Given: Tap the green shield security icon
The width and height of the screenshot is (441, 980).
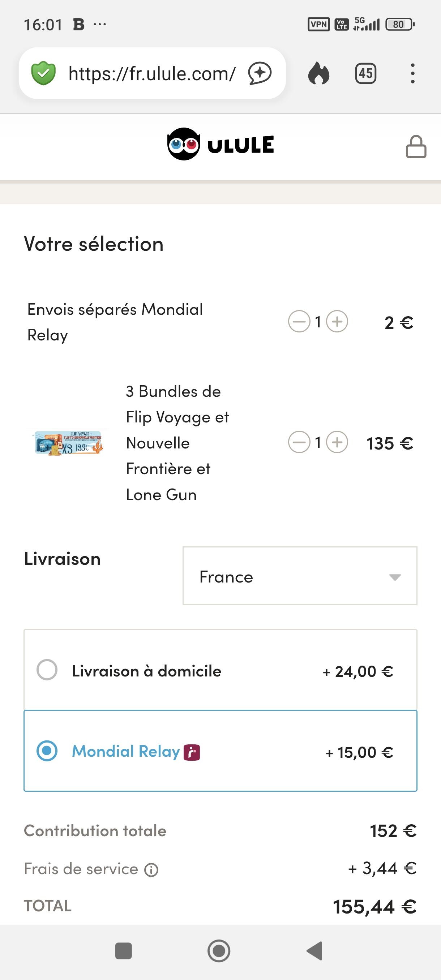Looking at the screenshot, I should pyautogui.click(x=43, y=73).
